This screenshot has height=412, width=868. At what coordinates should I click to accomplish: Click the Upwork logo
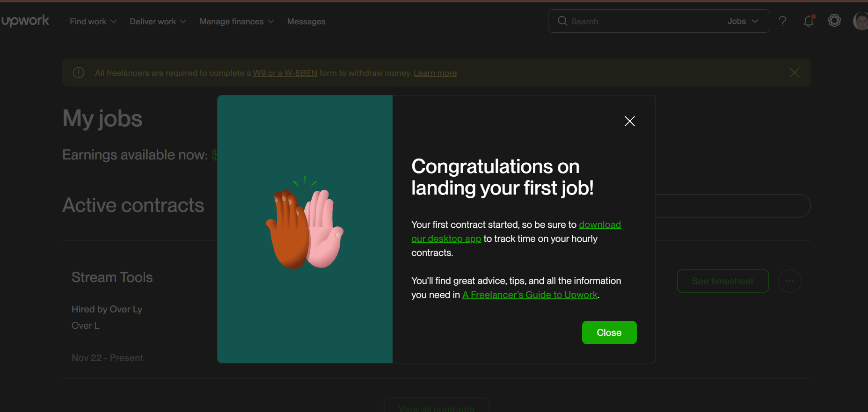[x=25, y=21]
